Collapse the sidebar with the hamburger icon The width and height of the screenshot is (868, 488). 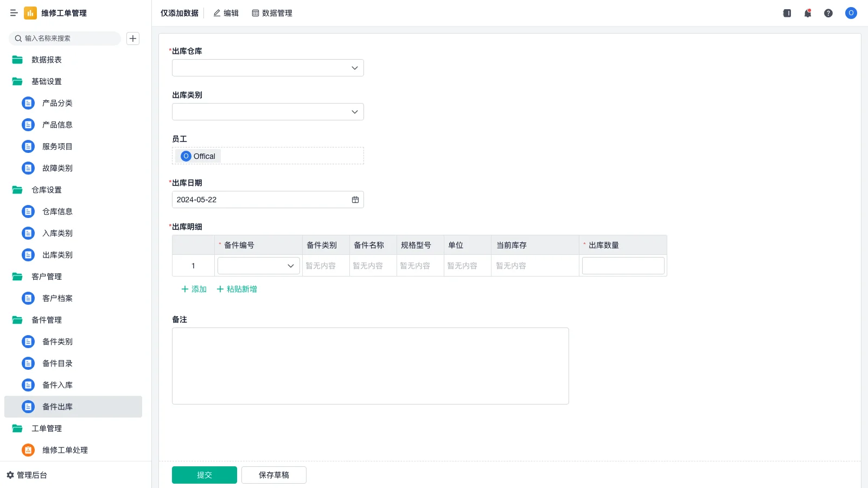[14, 13]
